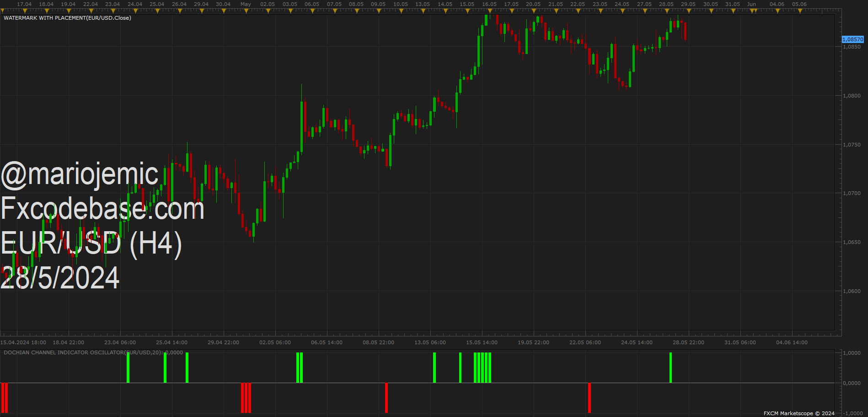Viewport: 868px width, 417px height.
Task: Click the 05.06 date on the top axis
Action: click(x=799, y=4)
